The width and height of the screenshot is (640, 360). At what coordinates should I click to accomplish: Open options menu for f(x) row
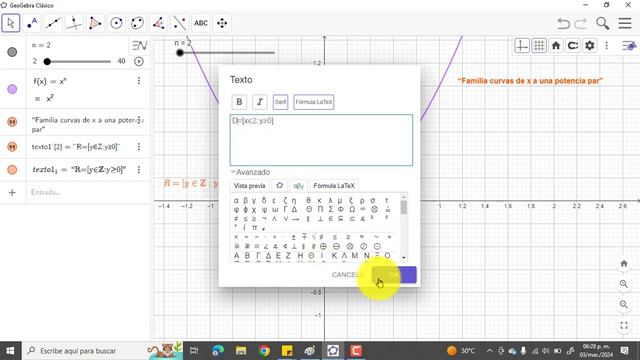coord(139,81)
